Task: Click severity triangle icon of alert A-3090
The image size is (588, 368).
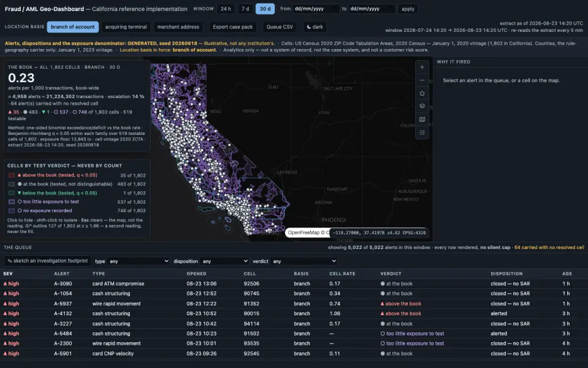Action: tap(6, 283)
